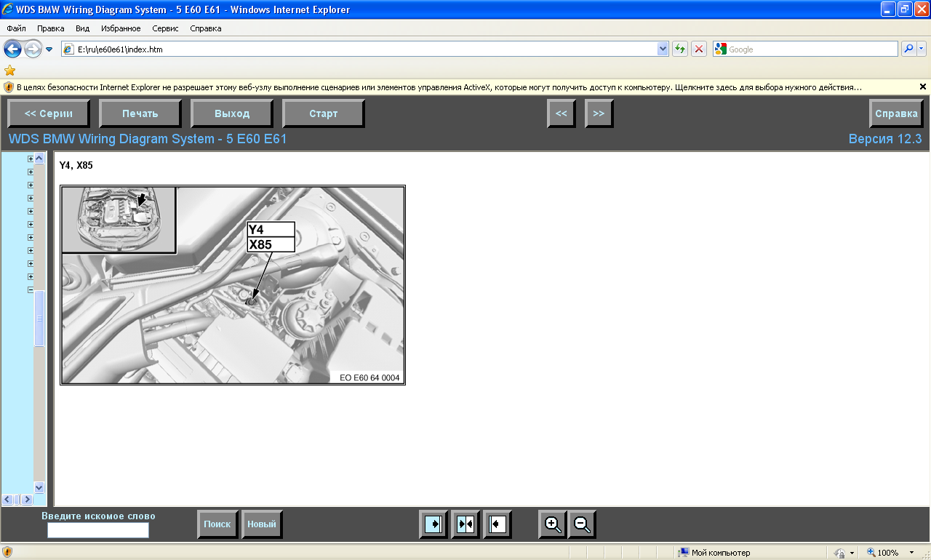This screenshot has height=560, width=931.
Task: Click the X85 label in the diagram
Action: tap(271, 245)
